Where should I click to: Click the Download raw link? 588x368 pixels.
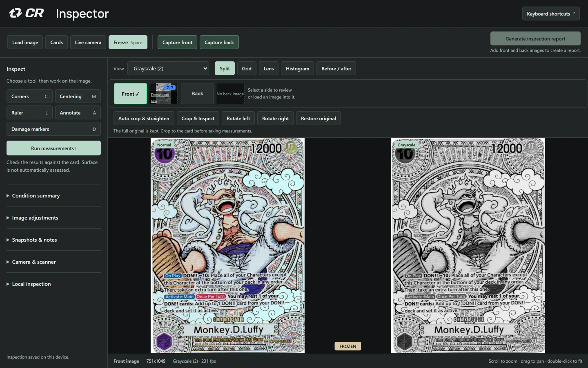click(x=160, y=97)
